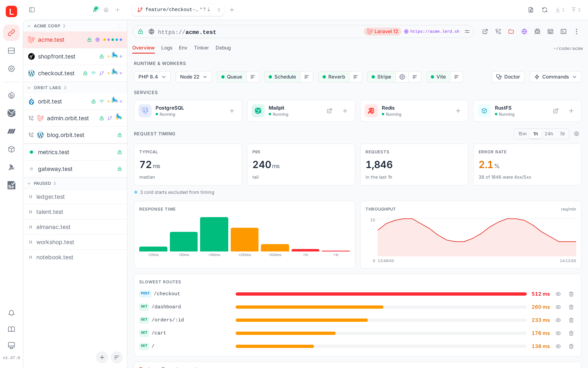Toggle the Vite worker

(438, 77)
